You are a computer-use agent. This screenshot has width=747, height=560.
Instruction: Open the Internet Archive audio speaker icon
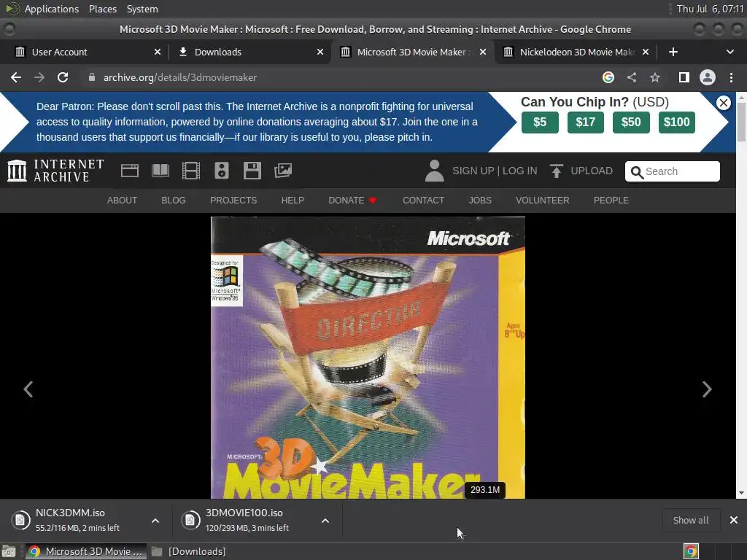pos(222,171)
